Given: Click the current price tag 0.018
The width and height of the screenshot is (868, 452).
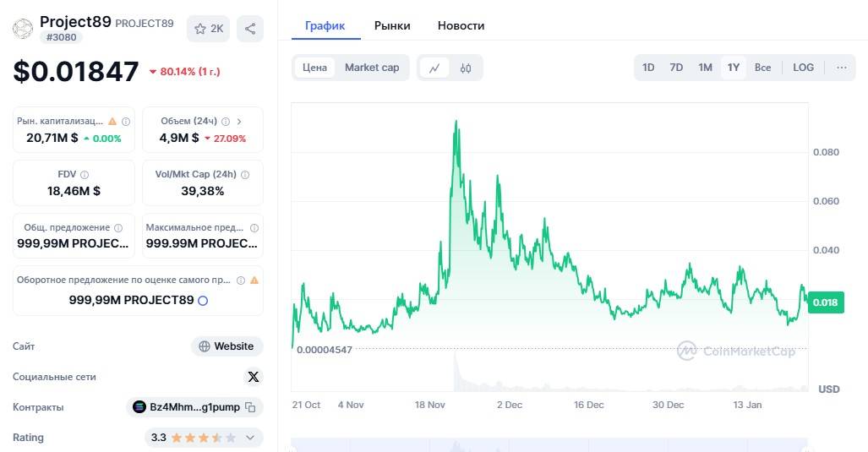Looking at the screenshot, I should coord(826,302).
